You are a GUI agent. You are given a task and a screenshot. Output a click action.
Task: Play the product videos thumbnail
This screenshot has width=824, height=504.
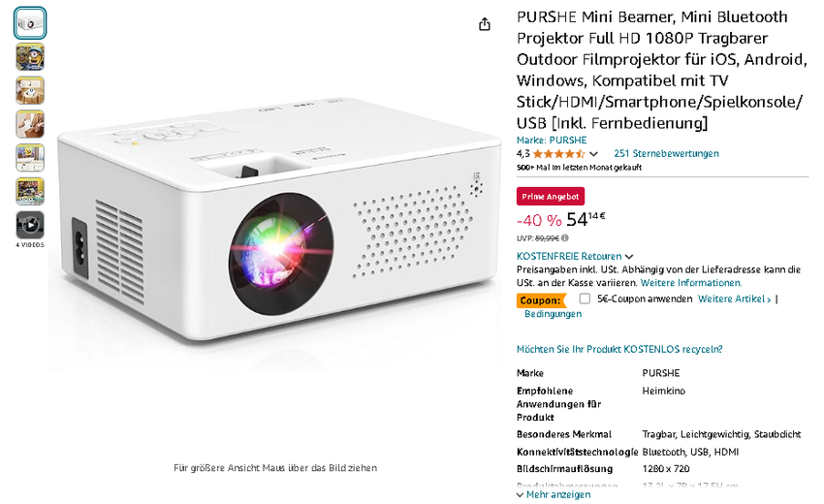[x=30, y=225]
